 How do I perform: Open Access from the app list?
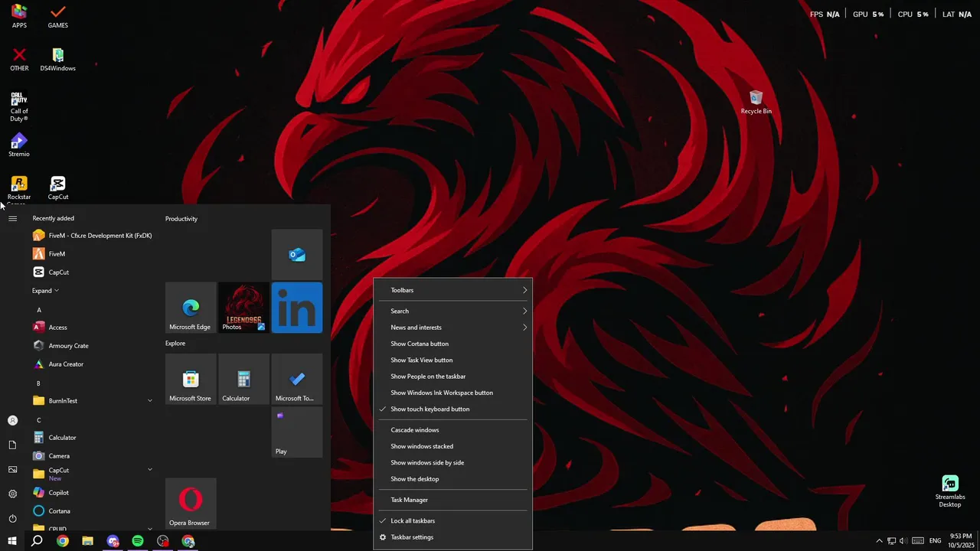pos(92,328)
